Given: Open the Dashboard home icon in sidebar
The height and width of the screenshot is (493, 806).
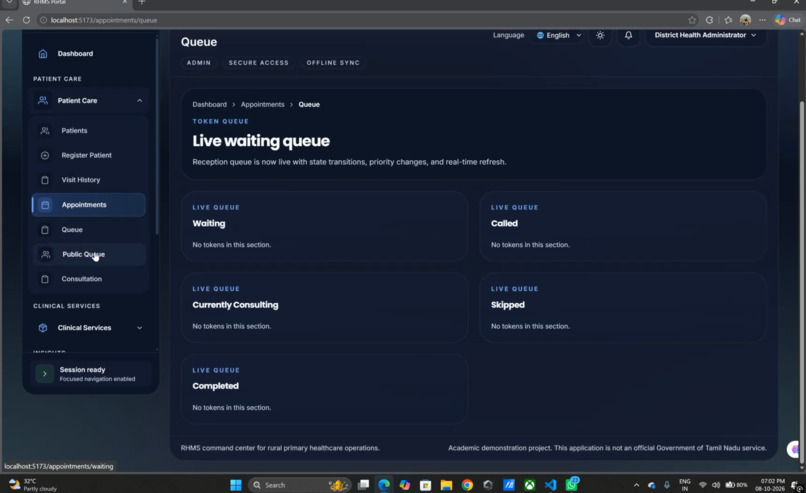Looking at the screenshot, I should [x=43, y=53].
